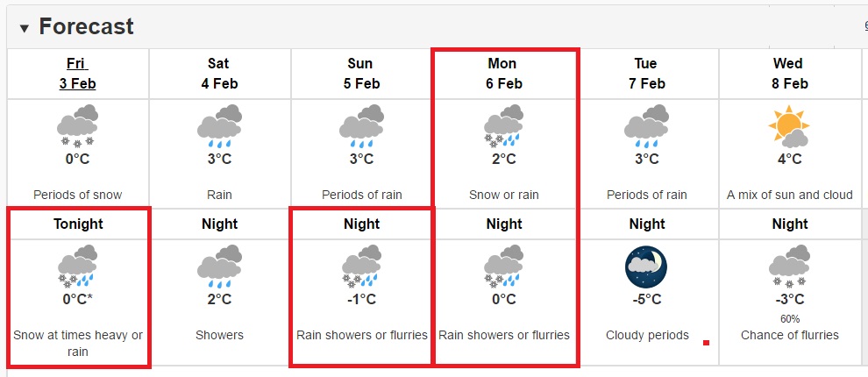
Task: Click the Forecast heading text
Action: coord(86,26)
